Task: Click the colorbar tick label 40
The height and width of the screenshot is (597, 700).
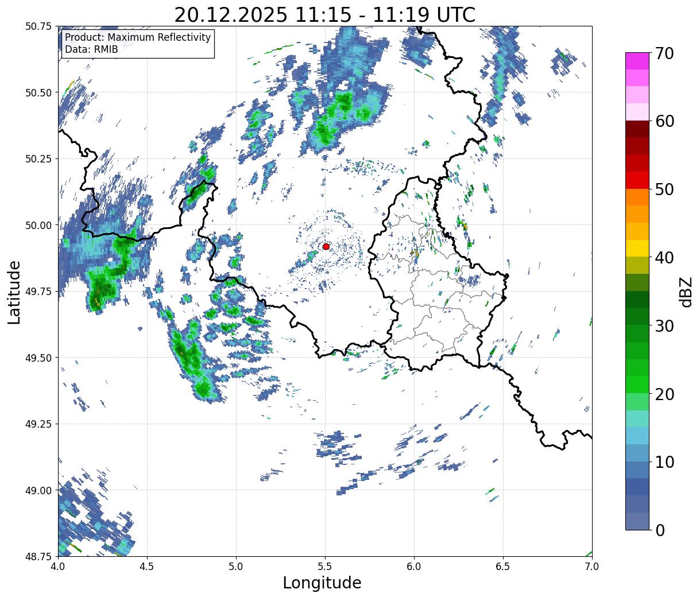Action: coord(665,258)
